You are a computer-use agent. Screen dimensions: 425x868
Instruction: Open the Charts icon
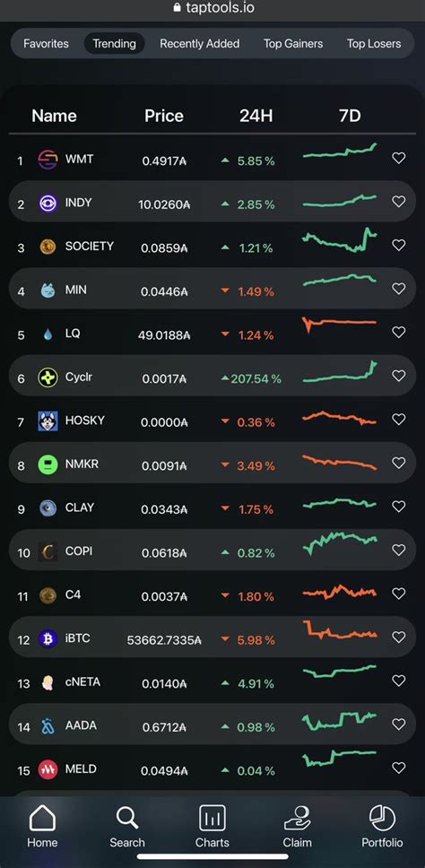pyautogui.click(x=212, y=818)
